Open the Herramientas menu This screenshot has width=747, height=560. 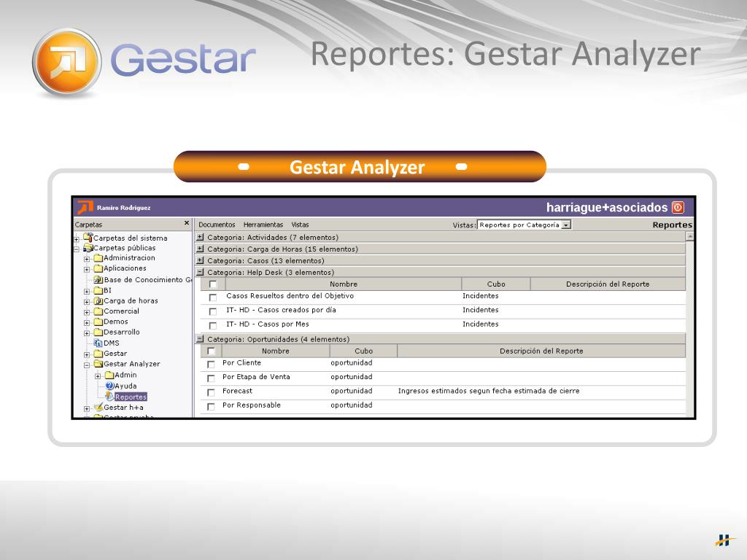click(263, 225)
